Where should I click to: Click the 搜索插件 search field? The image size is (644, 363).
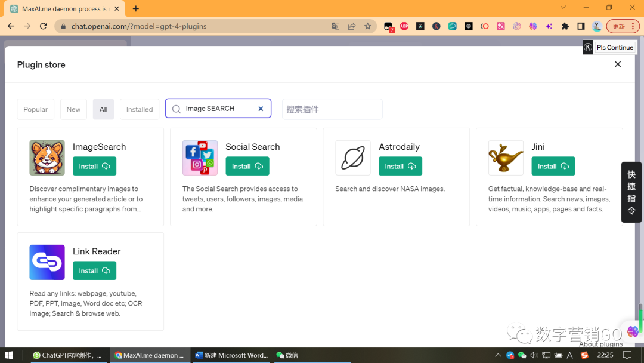tap(332, 109)
